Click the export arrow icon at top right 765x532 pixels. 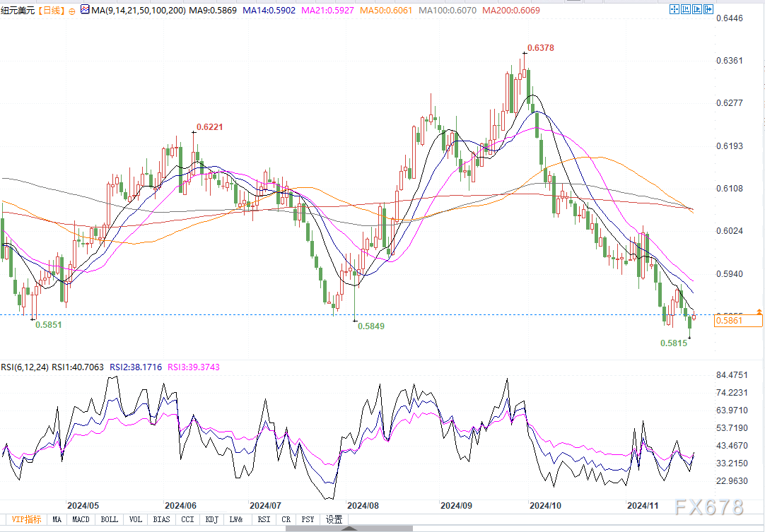tap(708, 9)
